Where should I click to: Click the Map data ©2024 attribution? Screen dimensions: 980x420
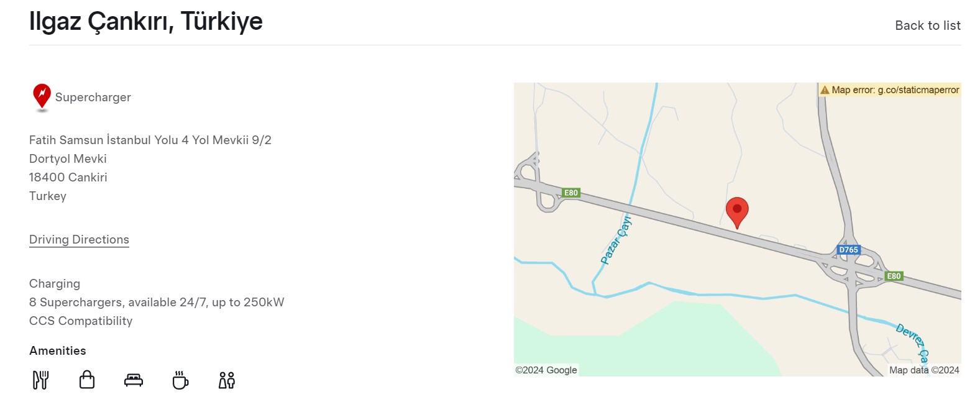pos(924,370)
